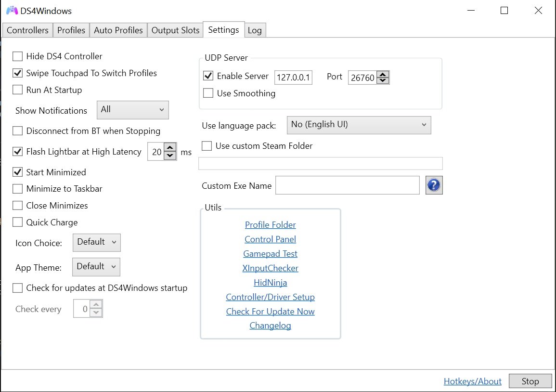Decrease the Port number with down arrow
The image size is (556, 392).
pyautogui.click(x=383, y=80)
